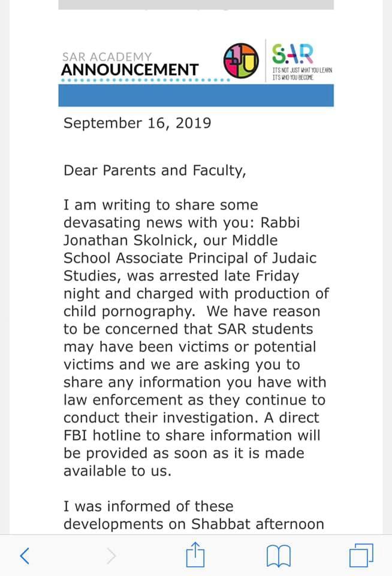Tap the grey bar at the page top
The image size is (392, 576).
pyautogui.click(x=195, y=4)
